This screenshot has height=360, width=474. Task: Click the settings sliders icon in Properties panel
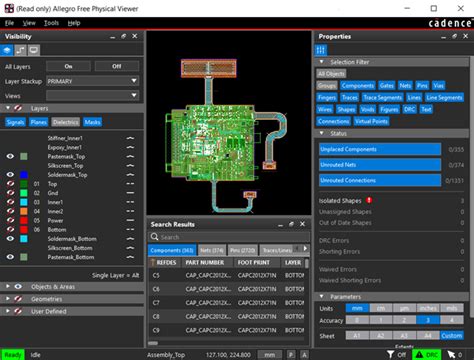[x=321, y=50]
